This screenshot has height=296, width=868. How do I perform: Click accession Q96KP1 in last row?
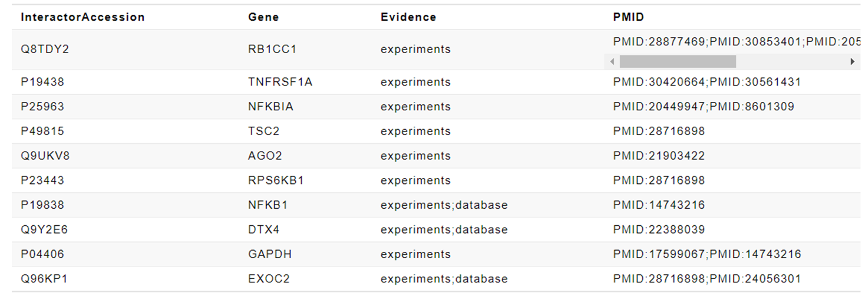pos(44,279)
